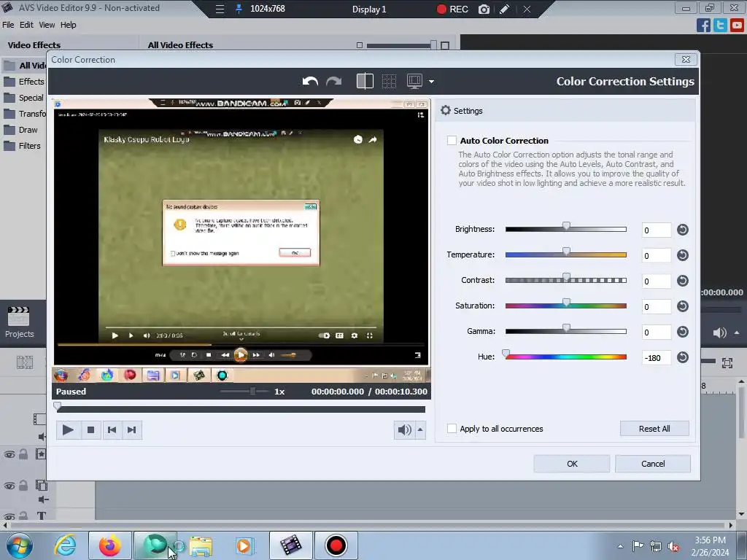Click the Bandicam camera screenshot icon

(484, 9)
